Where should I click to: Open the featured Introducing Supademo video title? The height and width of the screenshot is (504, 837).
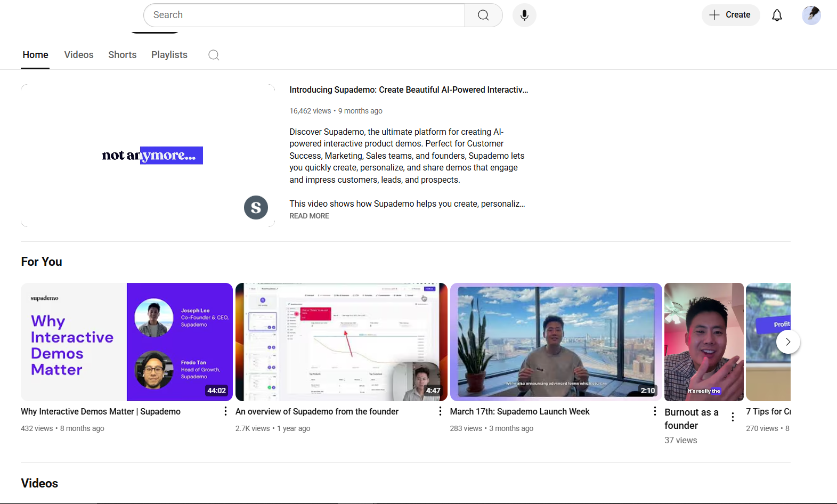409,90
